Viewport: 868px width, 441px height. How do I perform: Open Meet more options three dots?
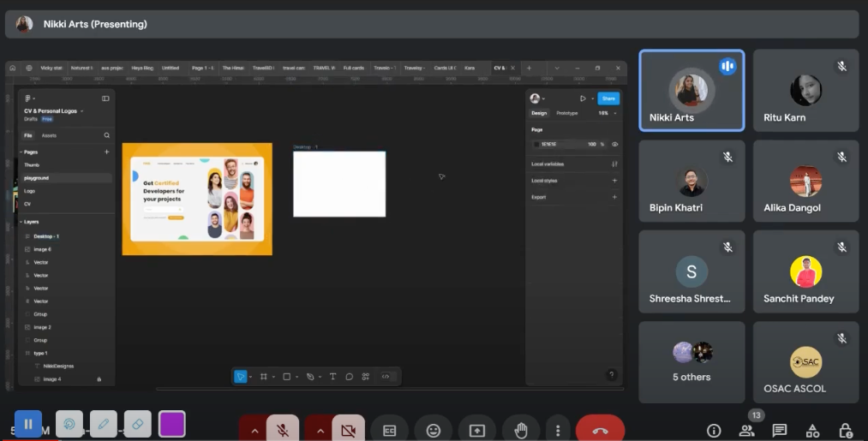(558, 431)
